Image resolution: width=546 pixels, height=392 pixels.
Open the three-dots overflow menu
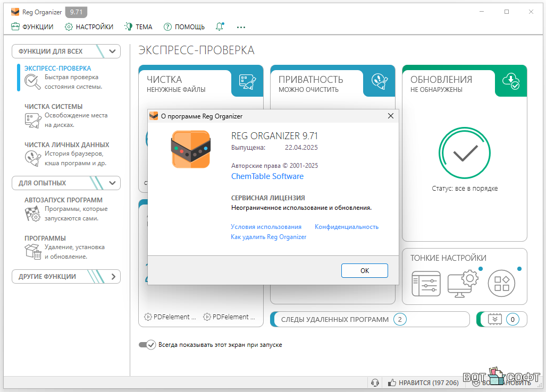[241, 27]
